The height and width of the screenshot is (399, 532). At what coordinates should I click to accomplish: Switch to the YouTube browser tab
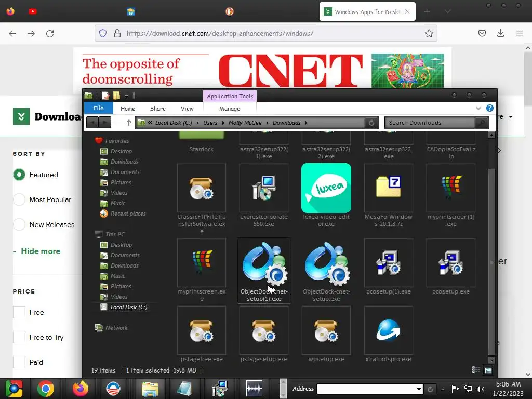pos(33,11)
